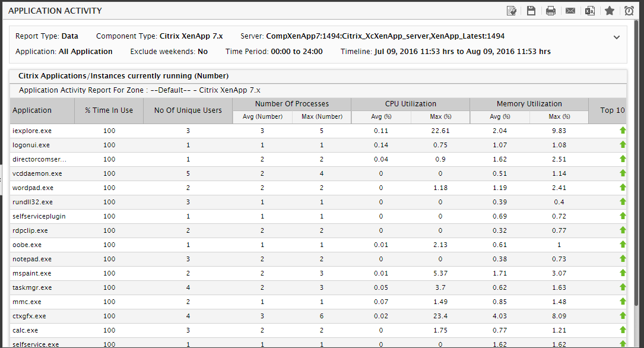Select the oobe.exe application name
Image resolution: width=644 pixels, height=348 pixels.
pos(27,245)
